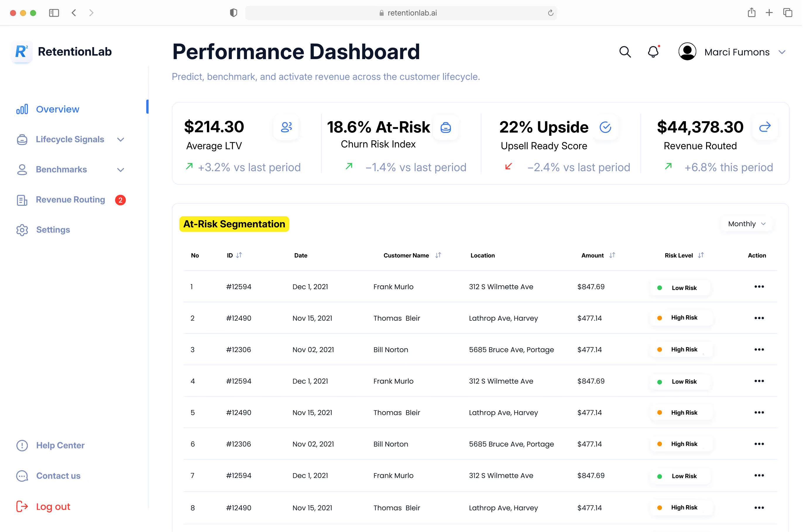Click the browser share icon
803x532 pixels.
pyautogui.click(x=752, y=13)
